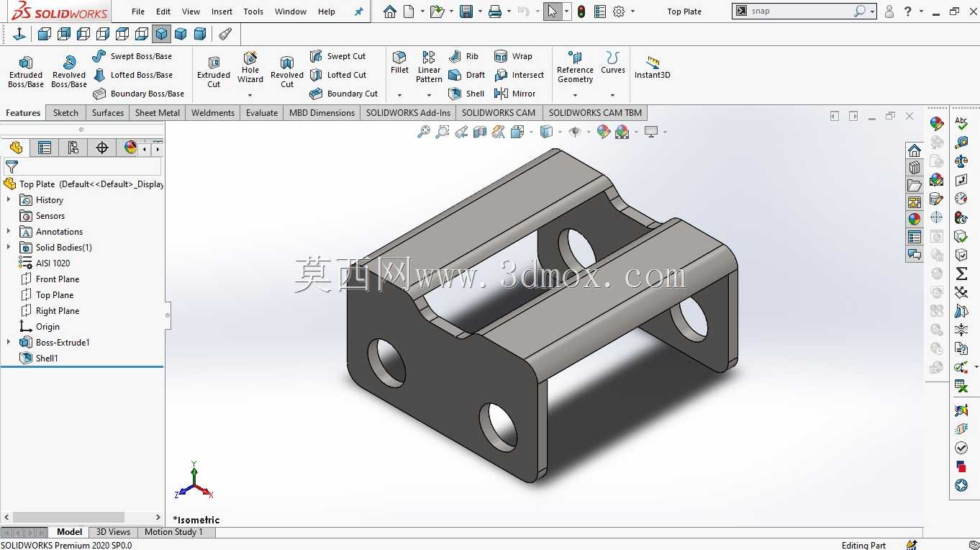
Task: Select the Rib tool
Action: tap(463, 56)
